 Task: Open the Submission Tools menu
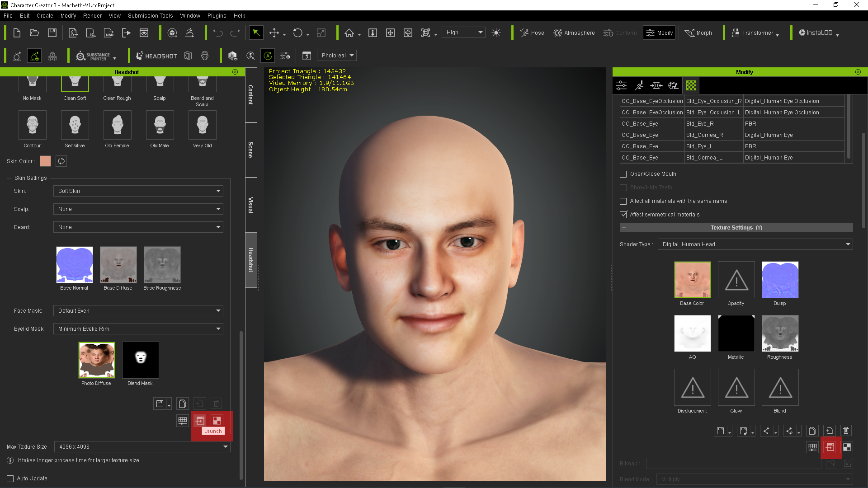click(x=150, y=15)
